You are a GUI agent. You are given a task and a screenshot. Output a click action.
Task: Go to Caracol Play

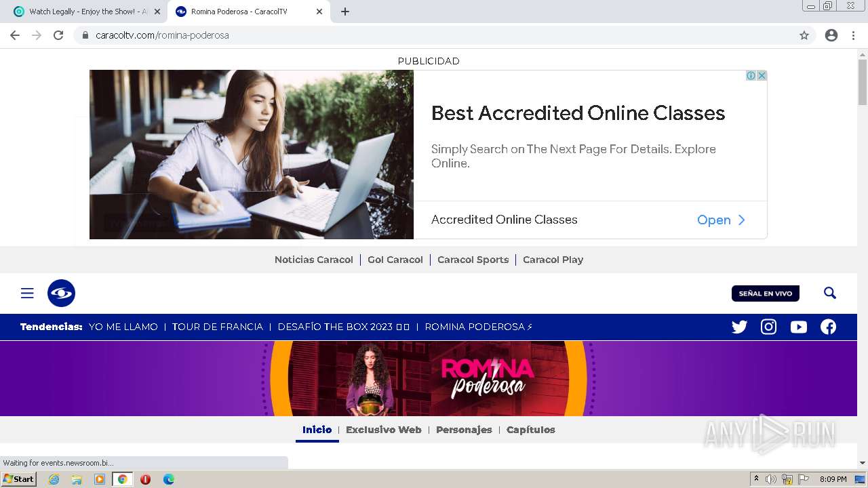(x=553, y=260)
